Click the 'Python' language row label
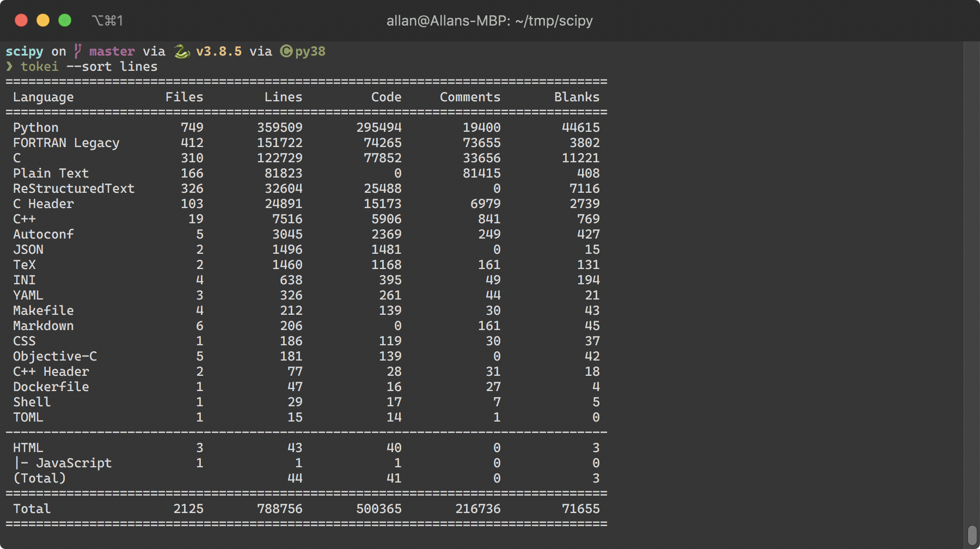 36,128
